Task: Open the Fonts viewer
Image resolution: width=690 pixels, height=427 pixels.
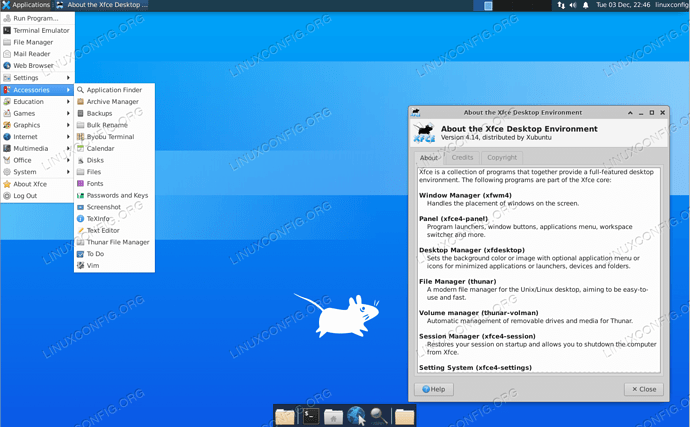Action: [x=114, y=184]
